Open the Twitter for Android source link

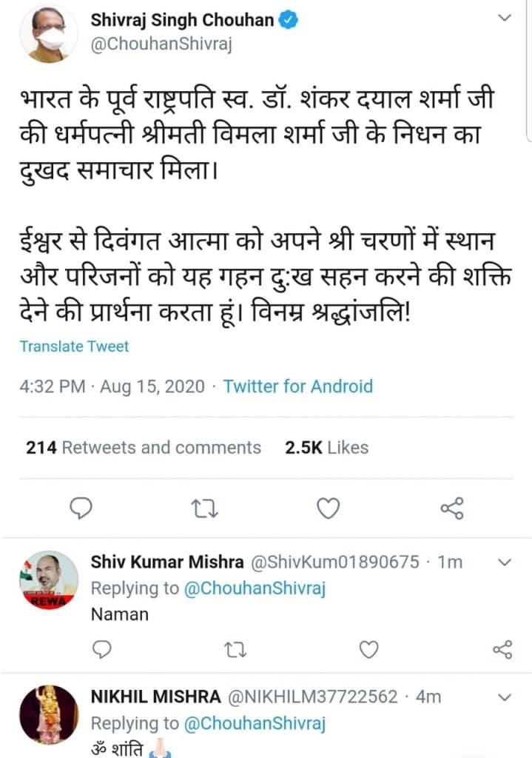(x=298, y=386)
